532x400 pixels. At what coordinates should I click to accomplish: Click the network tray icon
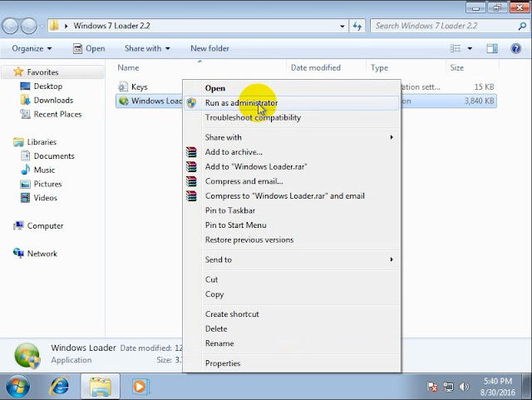coord(448,387)
